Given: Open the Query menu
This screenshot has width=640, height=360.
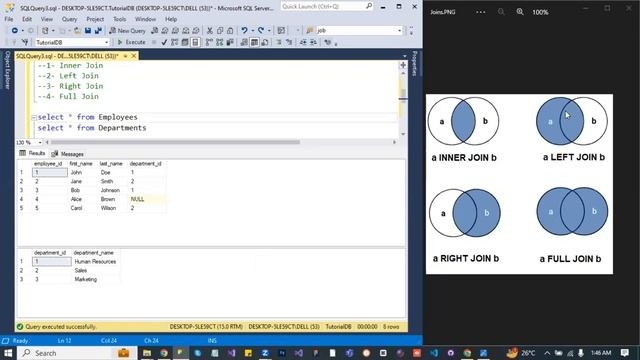Looking at the screenshot, I should (x=69, y=19).
